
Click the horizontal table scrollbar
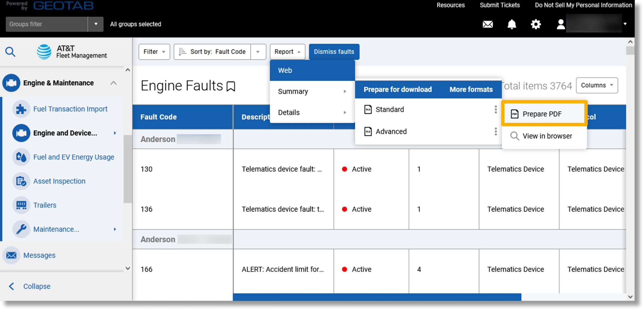377,297
